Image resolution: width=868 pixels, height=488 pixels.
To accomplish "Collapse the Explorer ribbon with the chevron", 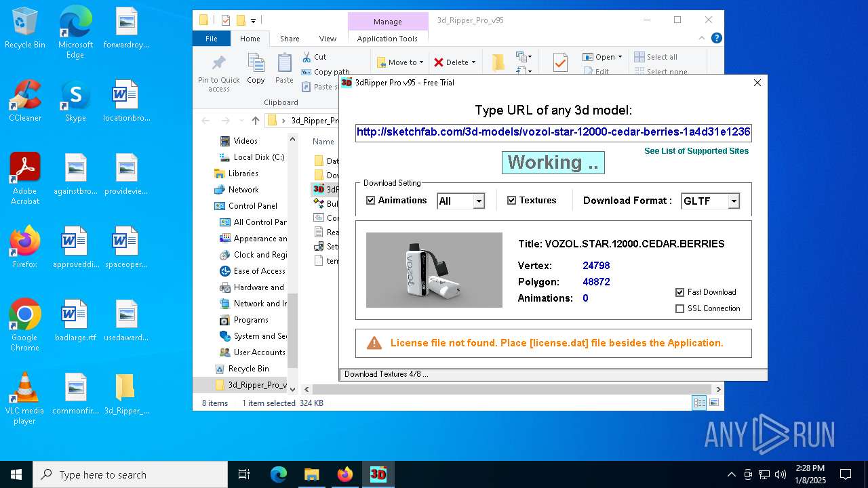I will 702,39.
